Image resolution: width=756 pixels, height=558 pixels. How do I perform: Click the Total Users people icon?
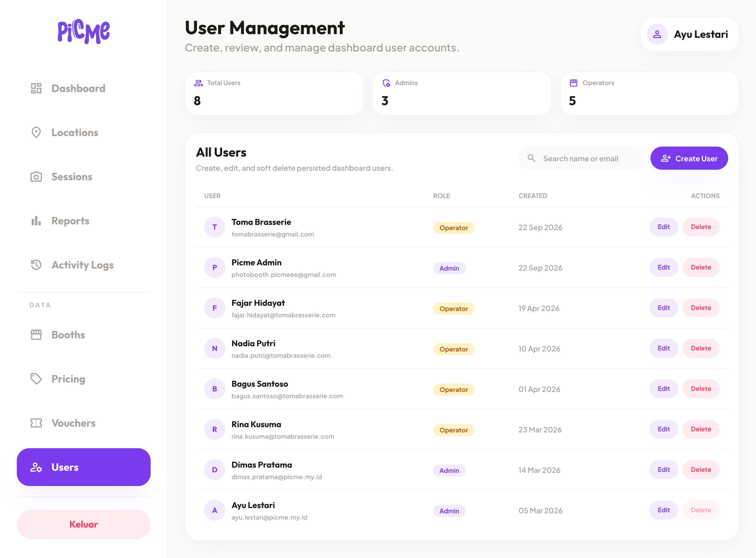coord(198,83)
